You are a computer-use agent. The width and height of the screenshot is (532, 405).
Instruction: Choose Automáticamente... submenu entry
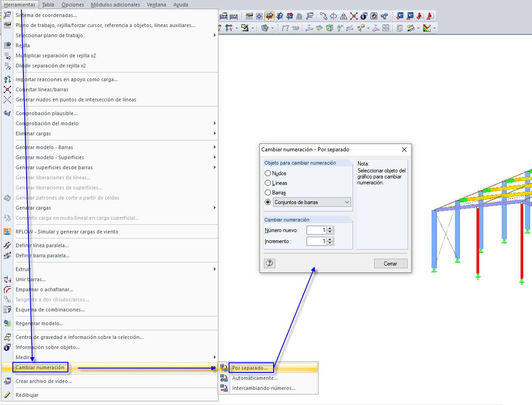(268, 378)
